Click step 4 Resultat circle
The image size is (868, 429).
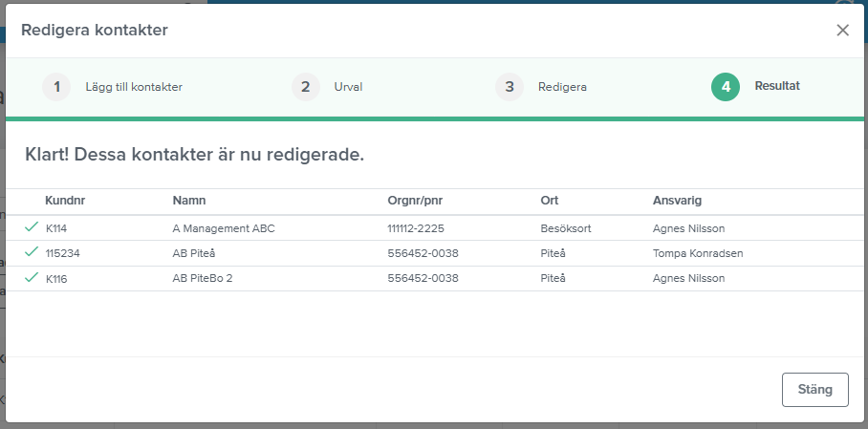pyautogui.click(x=726, y=87)
